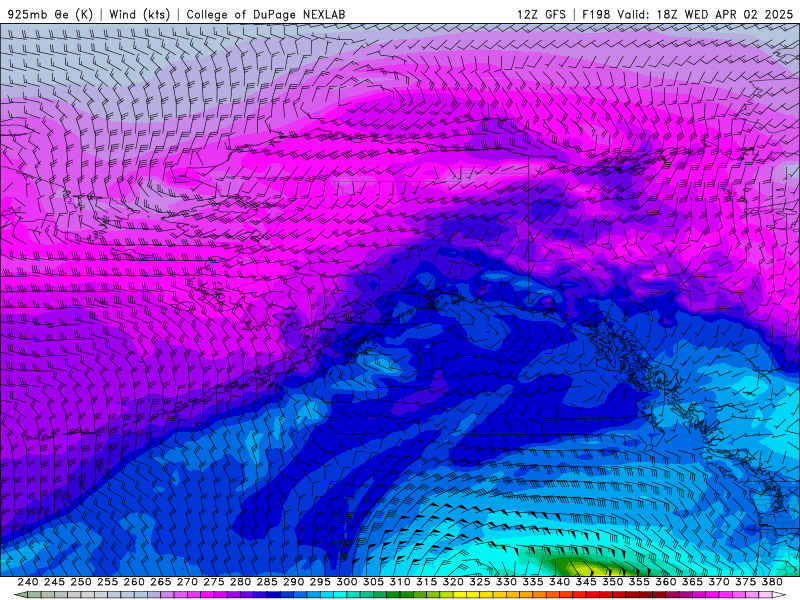Click the 310 colorbar value
The image size is (800, 600).
click(400, 582)
